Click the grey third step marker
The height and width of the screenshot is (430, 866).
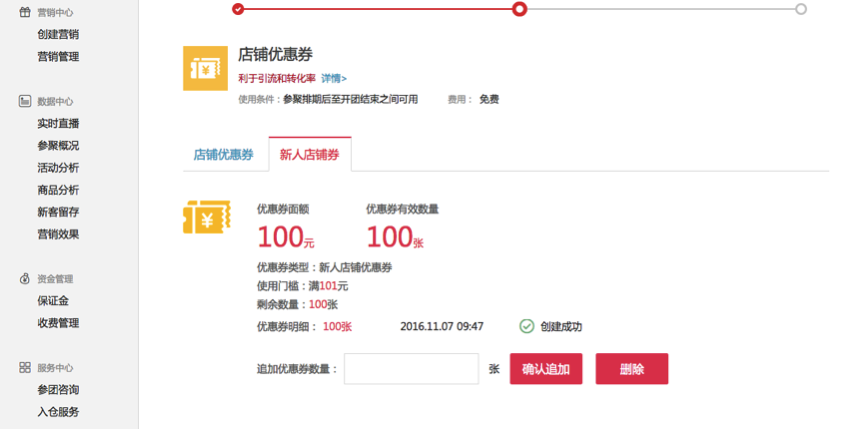pos(801,9)
